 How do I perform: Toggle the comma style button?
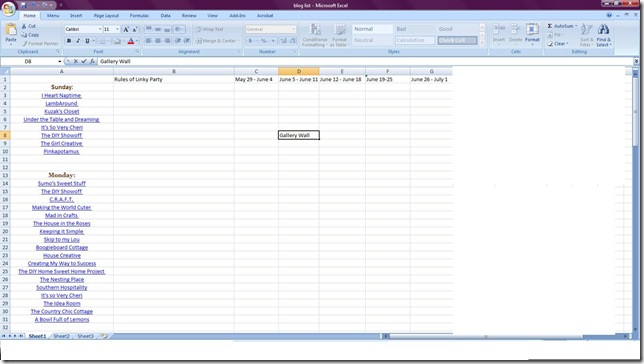[x=272, y=41]
